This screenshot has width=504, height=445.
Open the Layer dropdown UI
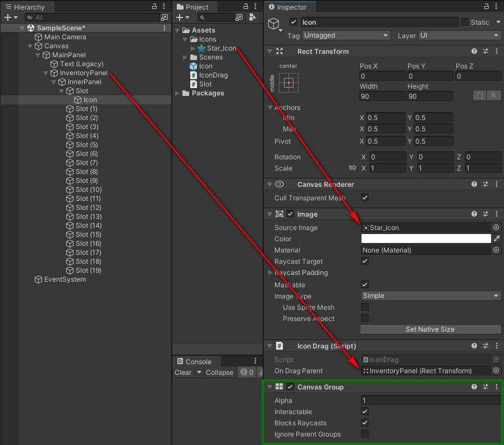coord(460,35)
